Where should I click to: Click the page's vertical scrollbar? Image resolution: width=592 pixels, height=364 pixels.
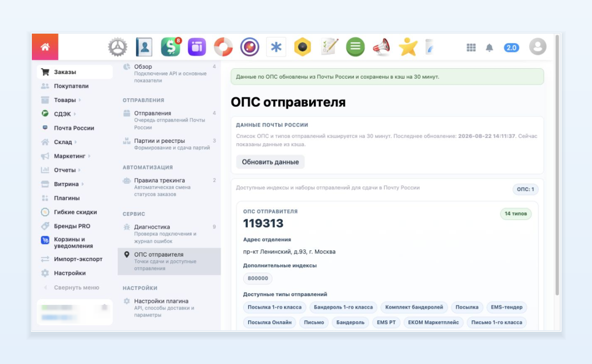click(557, 166)
